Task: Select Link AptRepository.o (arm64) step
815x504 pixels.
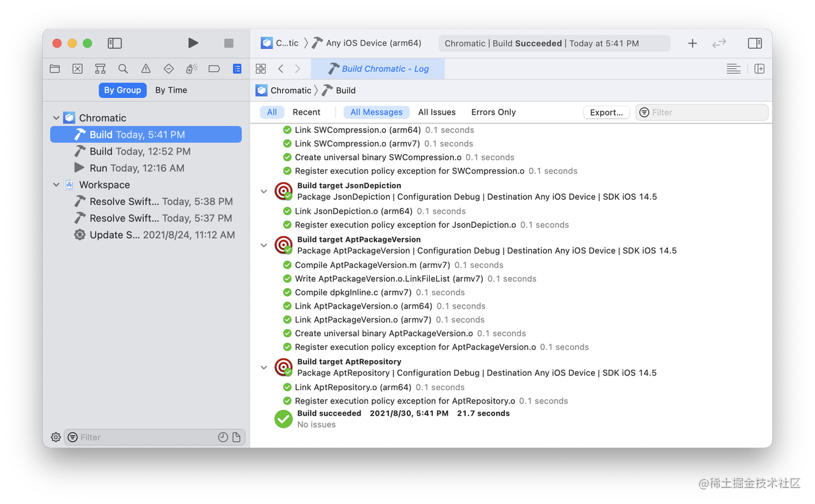Action: pyautogui.click(x=374, y=388)
